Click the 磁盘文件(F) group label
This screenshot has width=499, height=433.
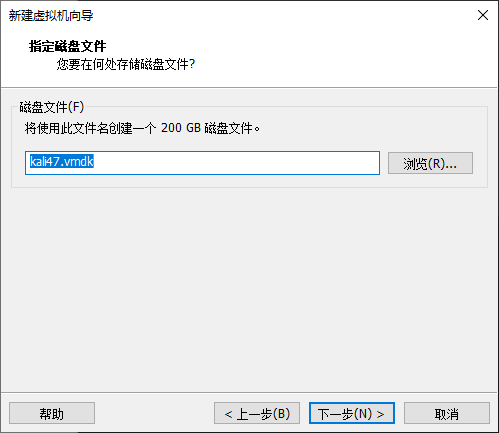coord(52,107)
